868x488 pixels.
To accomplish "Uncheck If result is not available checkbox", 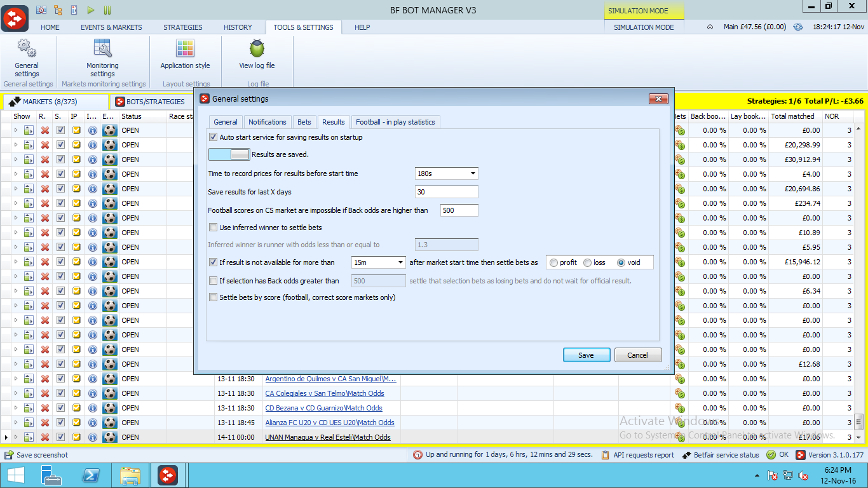I will tap(213, 262).
